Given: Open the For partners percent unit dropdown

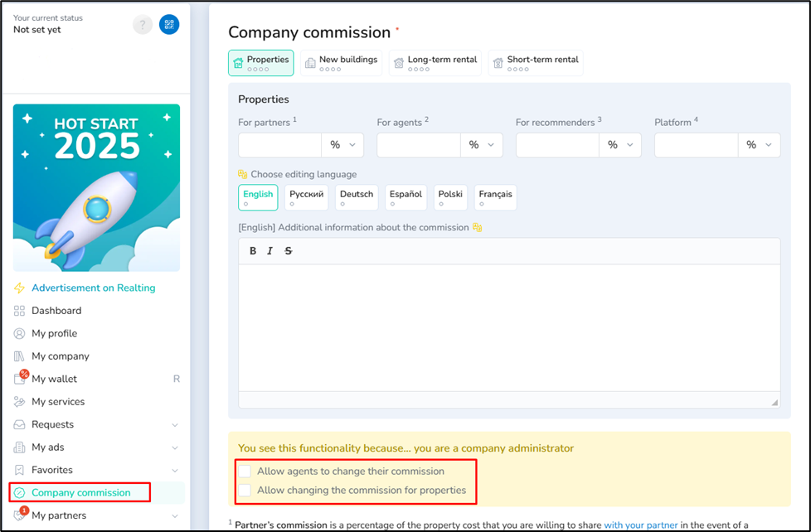Looking at the screenshot, I should click(342, 145).
